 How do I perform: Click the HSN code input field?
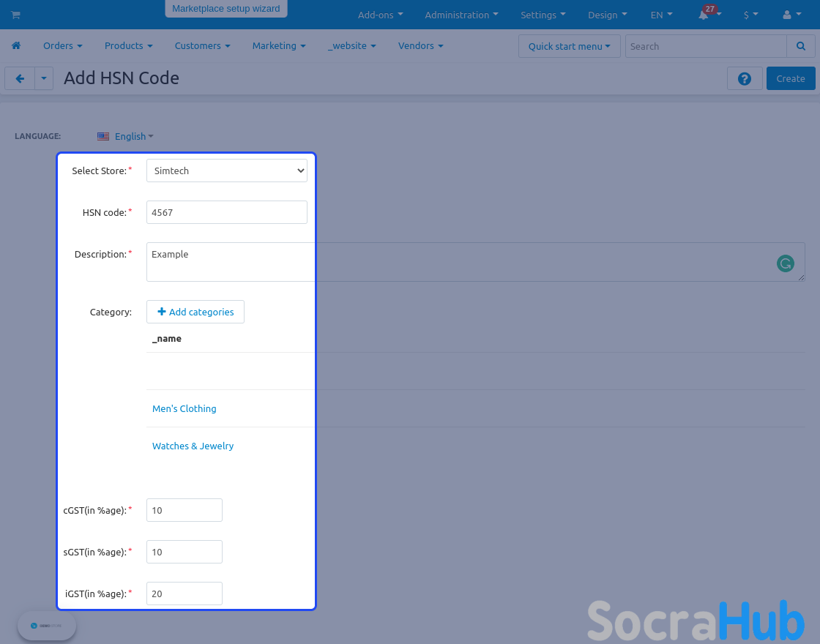(x=226, y=212)
